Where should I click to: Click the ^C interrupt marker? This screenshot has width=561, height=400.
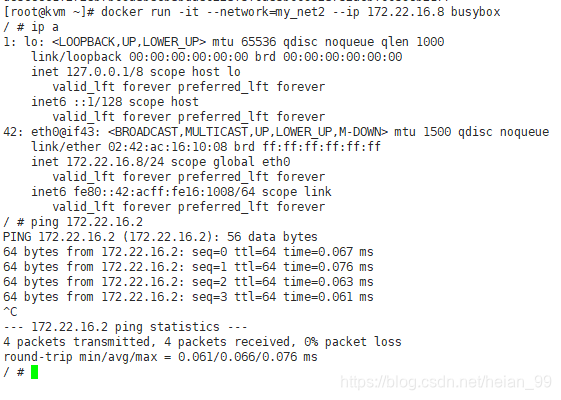(x=10, y=312)
